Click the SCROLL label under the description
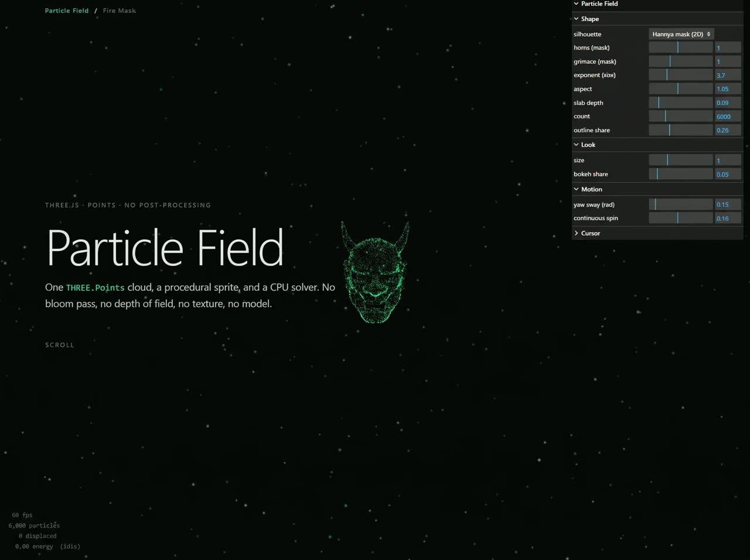The width and height of the screenshot is (750, 560). [x=60, y=345]
